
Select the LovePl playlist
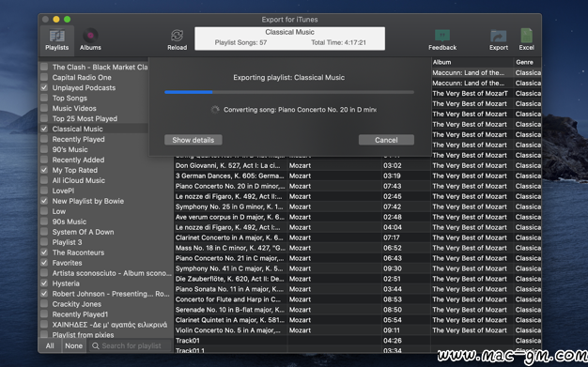point(63,191)
